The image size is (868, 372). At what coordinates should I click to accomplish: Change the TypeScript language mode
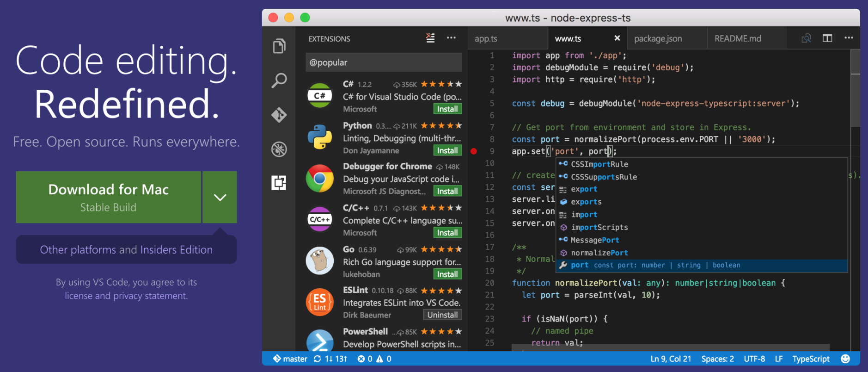pos(811,359)
